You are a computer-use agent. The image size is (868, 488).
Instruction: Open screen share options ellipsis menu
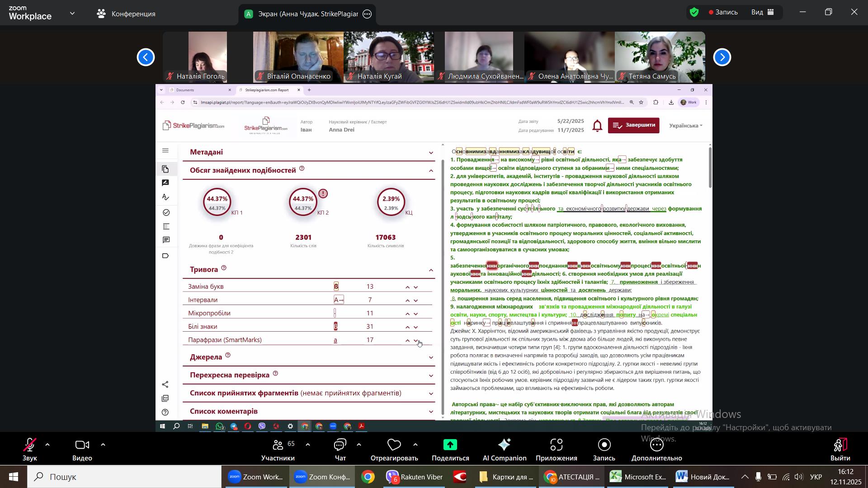(x=367, y=14)
